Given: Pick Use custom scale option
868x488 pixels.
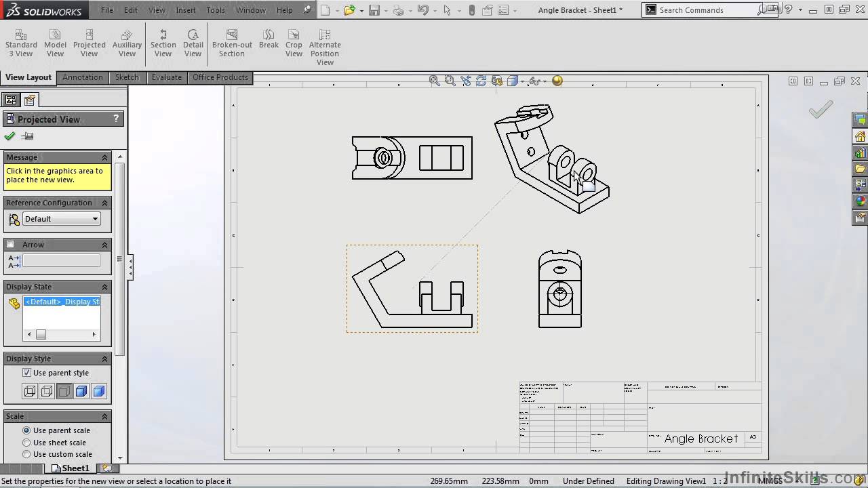Looking at the screenshot, I should [26, 454].
